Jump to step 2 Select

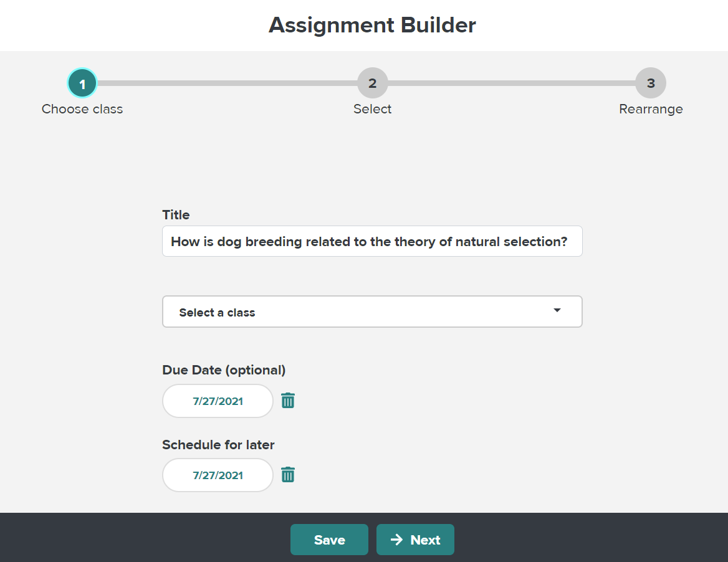(372, 83)
